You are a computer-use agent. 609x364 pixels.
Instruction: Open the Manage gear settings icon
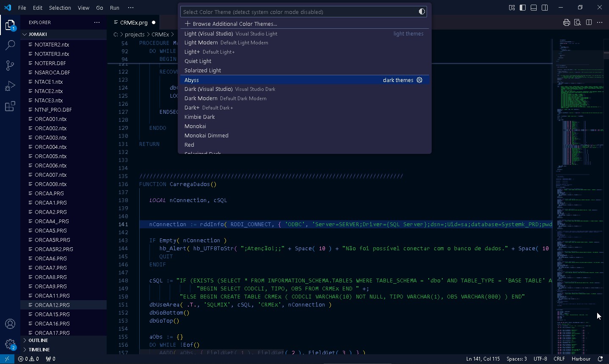[x=10, y=344]
